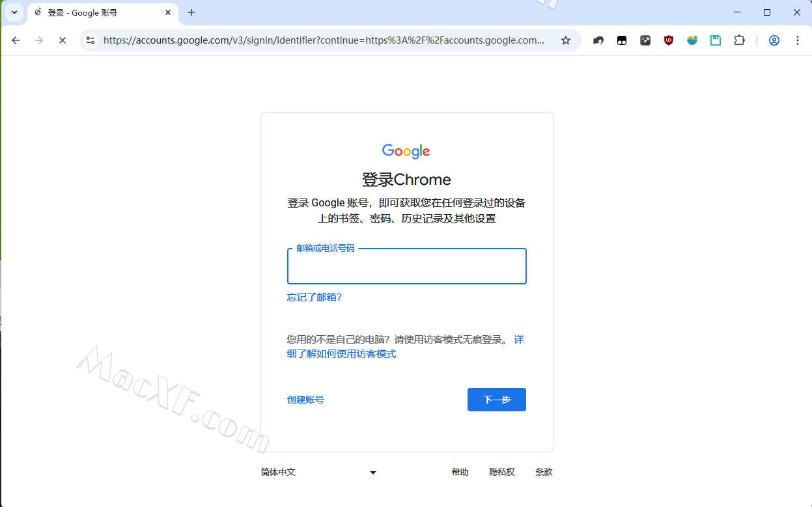This screenshot has width=812, height=507.
Task: Open the Extensions puzzle piece menu
Action: pos(739,40)
